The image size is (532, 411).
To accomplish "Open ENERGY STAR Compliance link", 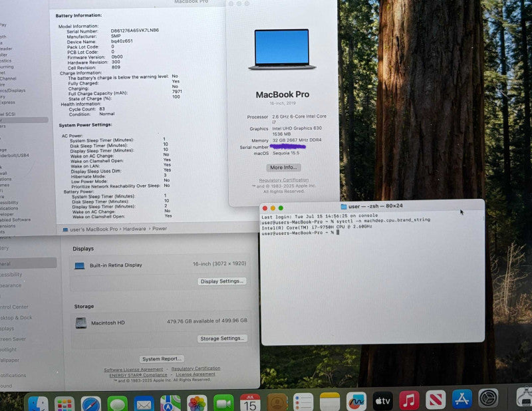I will pos(138,375).
